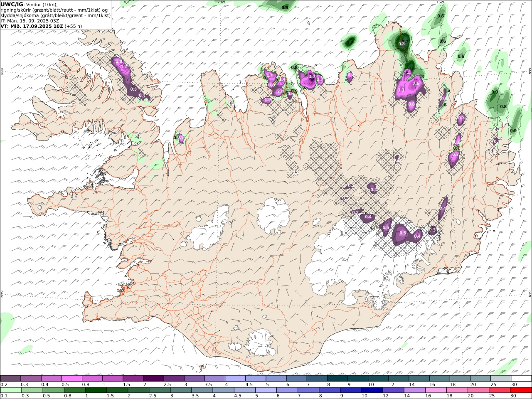Select the darkest green 1 rain legend swatch
The image size is (532, 399).
click(96, 390)
